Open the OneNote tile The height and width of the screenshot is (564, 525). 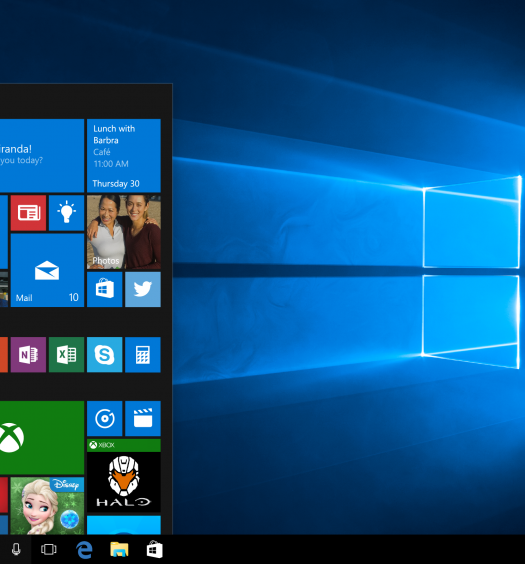click(x=28, y=355)
